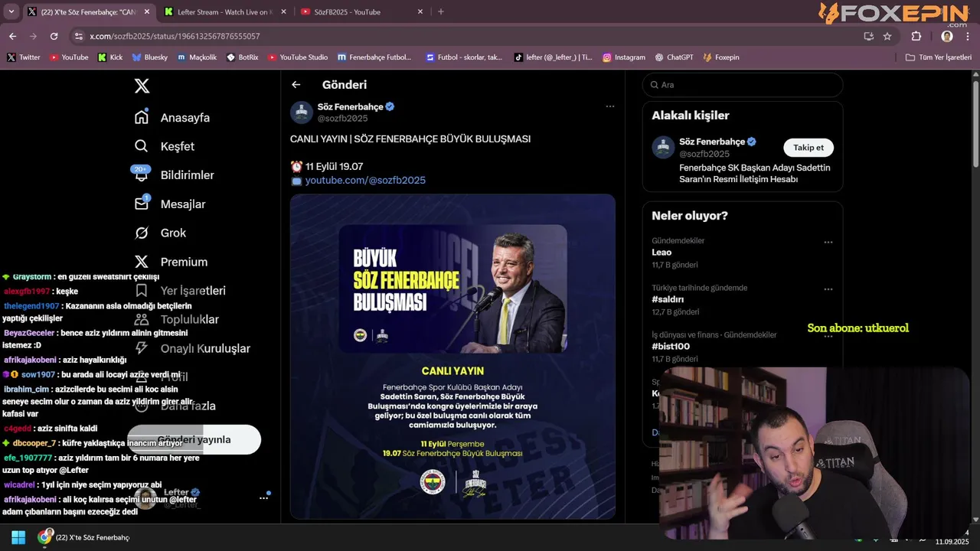
Task: Open ChatGPT bookmark
Action: 675,57
